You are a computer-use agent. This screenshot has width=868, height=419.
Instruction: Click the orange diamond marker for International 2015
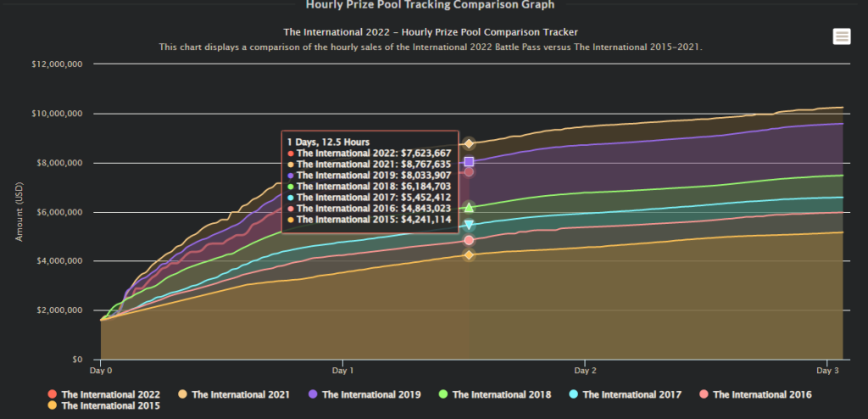(469, 255)
